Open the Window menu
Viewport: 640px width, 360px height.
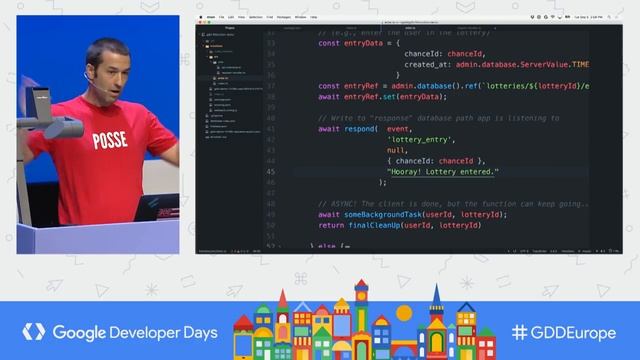tap(300, 17)
